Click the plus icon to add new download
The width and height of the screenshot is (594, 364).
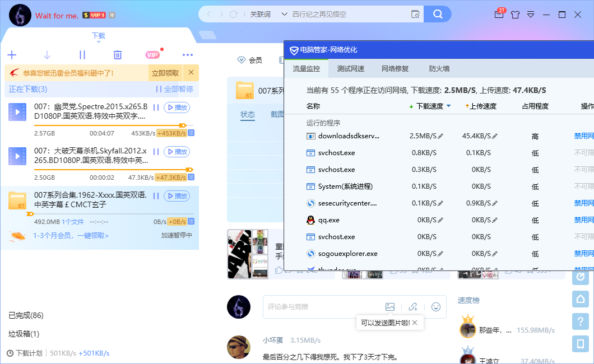point(12,55)
